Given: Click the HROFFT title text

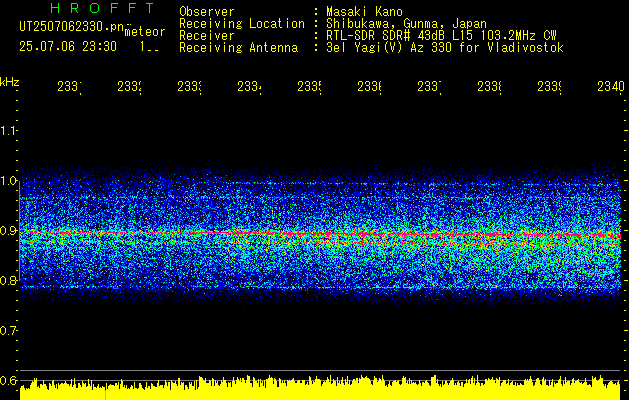Looking at the screenshot, I should (103, 8).
